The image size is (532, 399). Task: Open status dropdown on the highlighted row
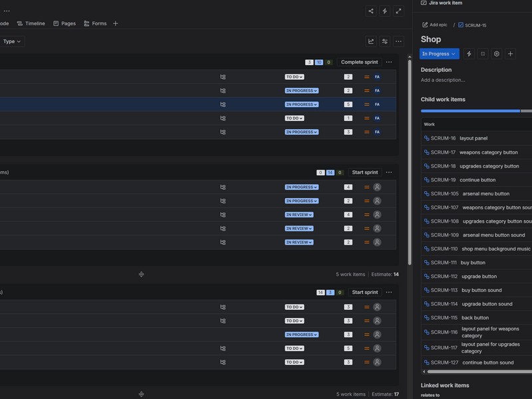click(x=301, y=104)
